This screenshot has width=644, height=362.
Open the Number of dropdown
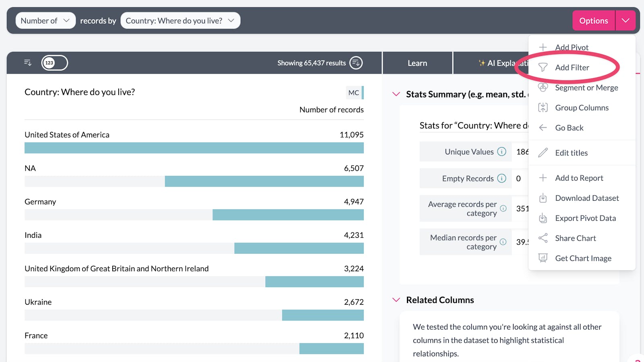coord(45,21)
